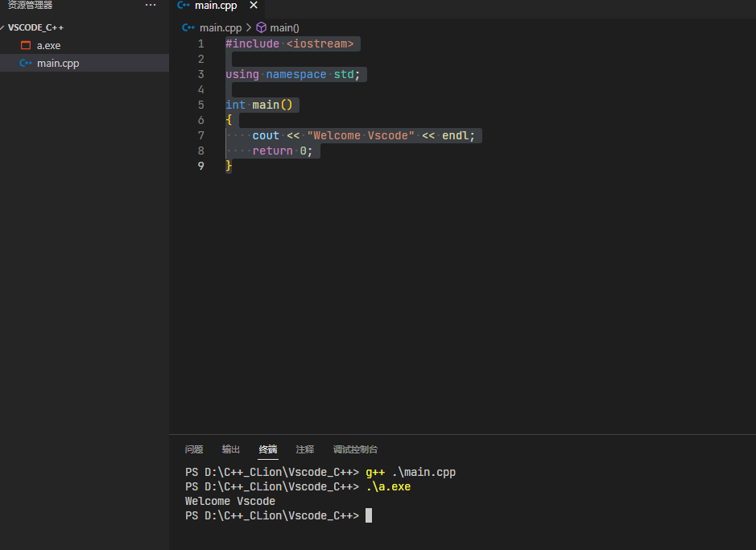The height and width of the screenshot is (550, 756).
Task: Click the C++ icon beside main.cpp in Explorer
Action: 26,63
